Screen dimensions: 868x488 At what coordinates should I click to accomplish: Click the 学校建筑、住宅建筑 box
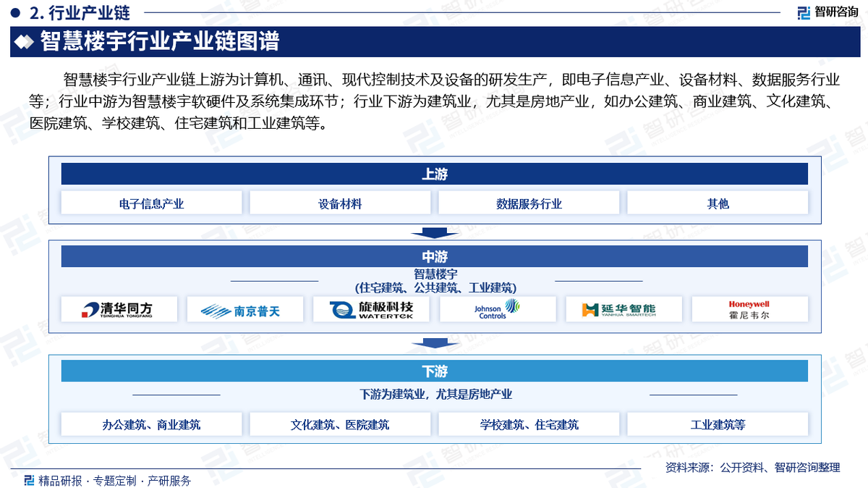pos(529,424)
